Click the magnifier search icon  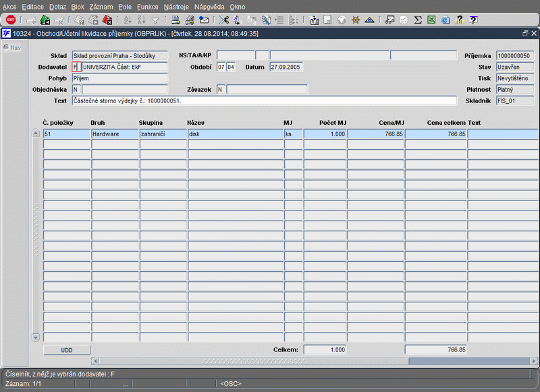(265, 20)
